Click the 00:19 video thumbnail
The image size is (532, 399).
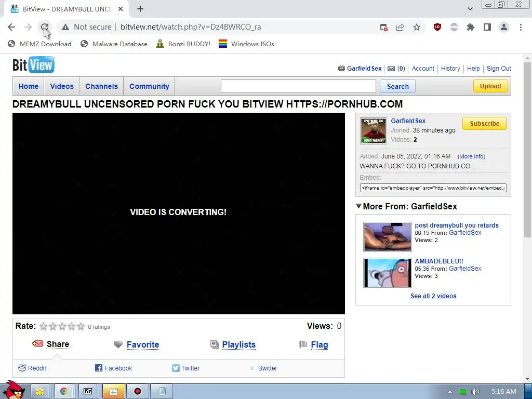(388, 237)
